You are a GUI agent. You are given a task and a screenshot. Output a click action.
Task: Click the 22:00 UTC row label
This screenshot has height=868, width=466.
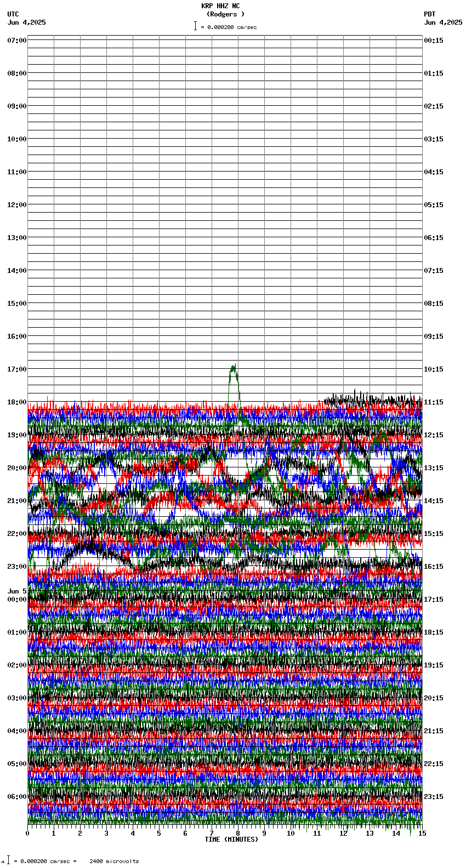[x=17, y=534]
